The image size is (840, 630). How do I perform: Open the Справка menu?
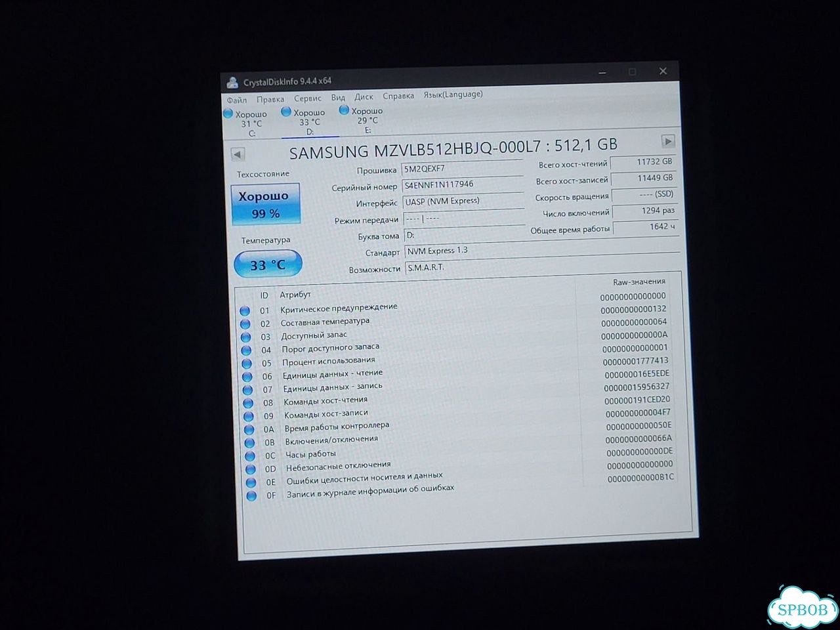pyautogui.click(x=398, y=96)
